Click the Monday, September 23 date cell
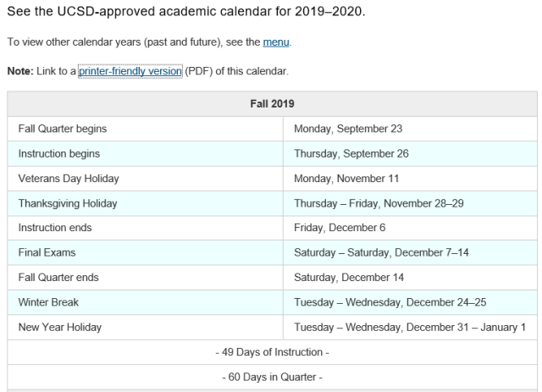 [410, 129]
